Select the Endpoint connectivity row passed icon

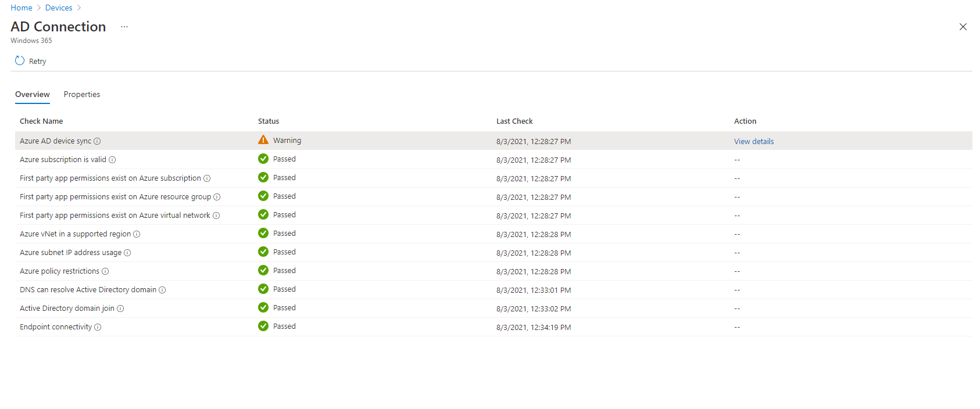point(263,326)
